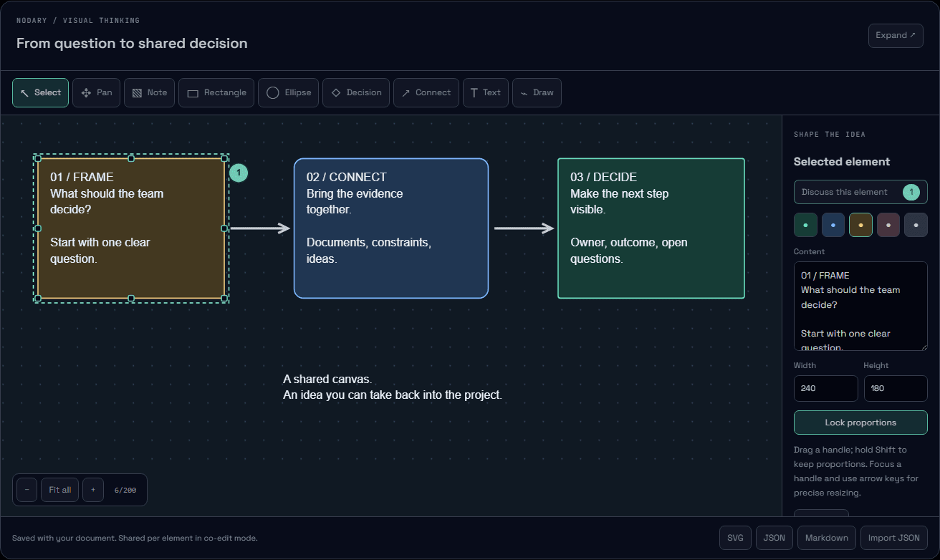Click the Import JSON button
The image size is (940, 560).
click(x=894, y=538)
